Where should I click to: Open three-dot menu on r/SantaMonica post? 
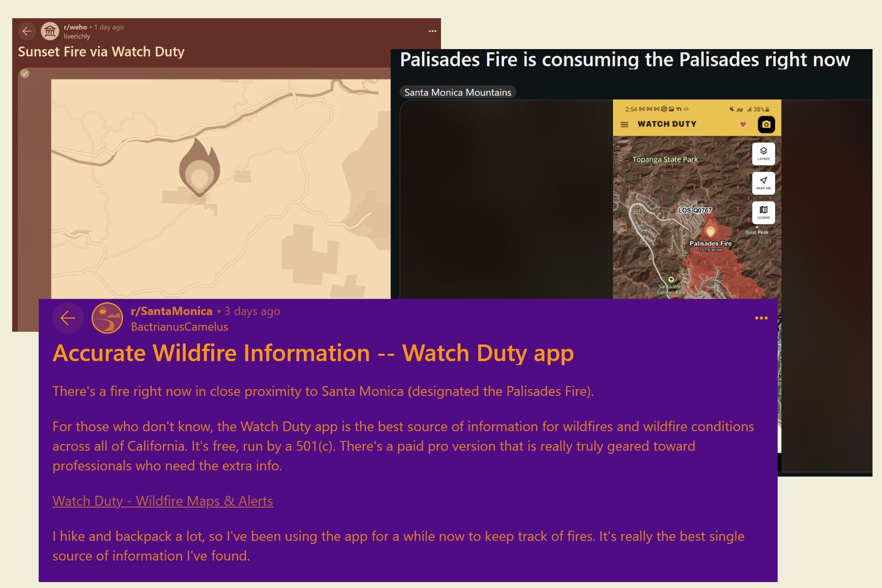(x=761, y=318)
